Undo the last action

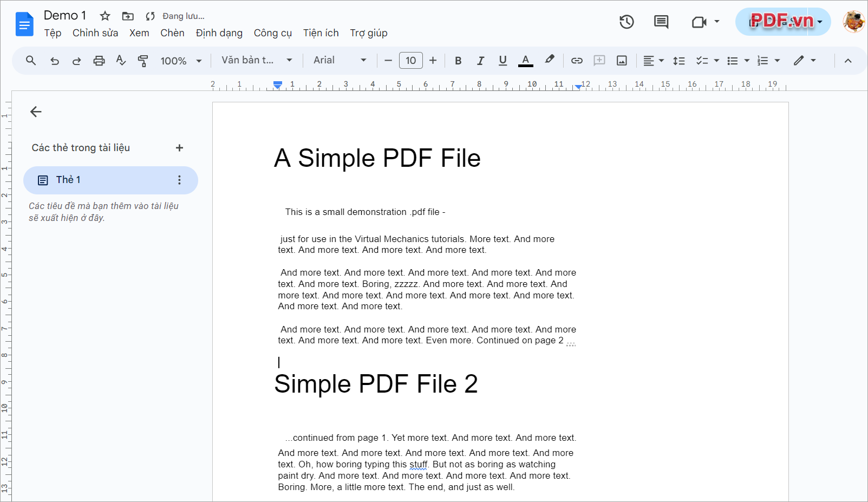(55, 61)
